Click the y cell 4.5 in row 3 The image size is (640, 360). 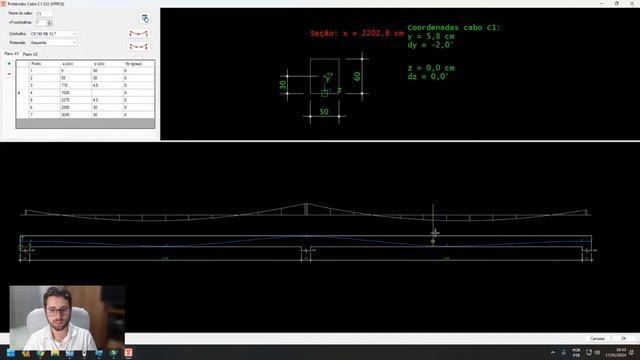tap(108, 85)
